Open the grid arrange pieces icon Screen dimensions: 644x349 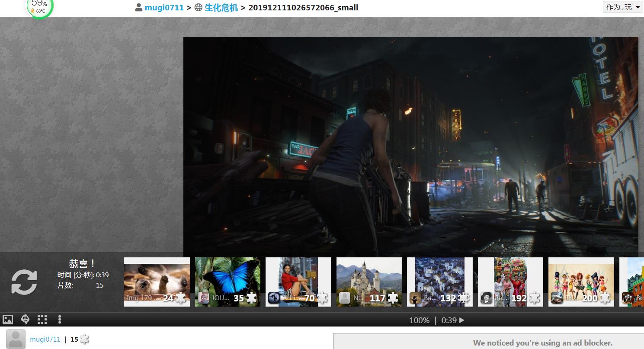(x=42, y=320)
